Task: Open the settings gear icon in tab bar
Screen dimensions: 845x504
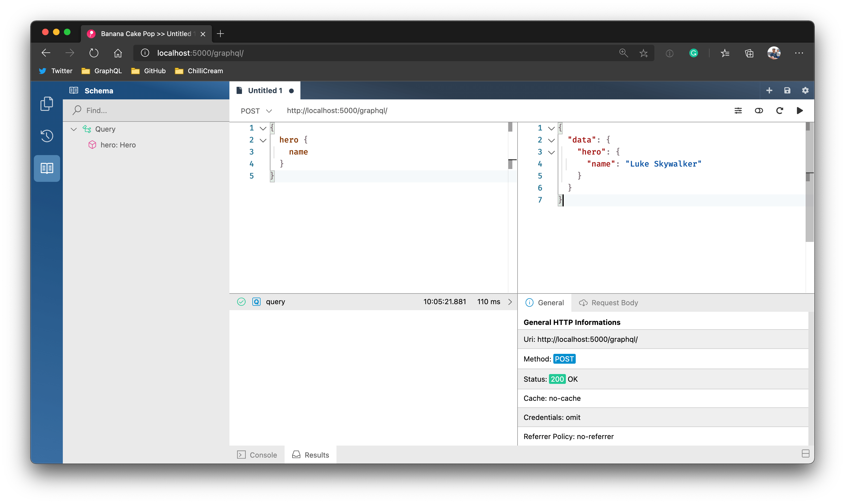Action: (805, 91)
